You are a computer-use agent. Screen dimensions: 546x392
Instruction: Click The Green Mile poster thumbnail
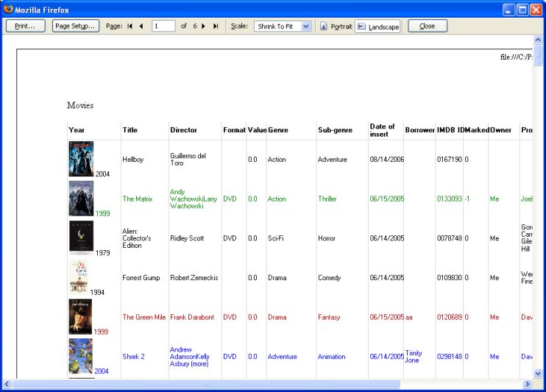(x=80, y=317)
